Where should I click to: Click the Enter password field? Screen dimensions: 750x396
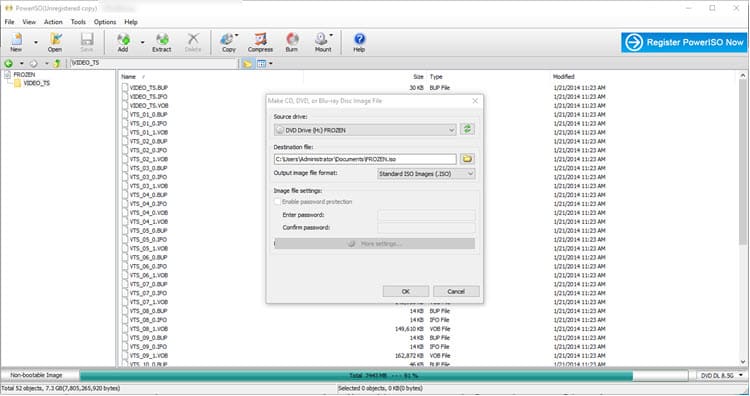click(426, 215)
